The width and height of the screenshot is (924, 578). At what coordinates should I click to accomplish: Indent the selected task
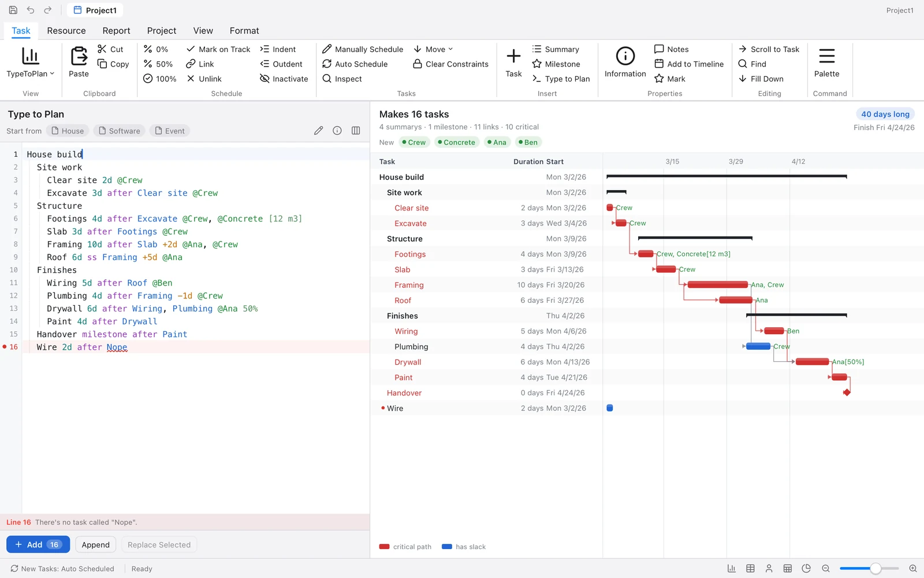coord(278,49)
